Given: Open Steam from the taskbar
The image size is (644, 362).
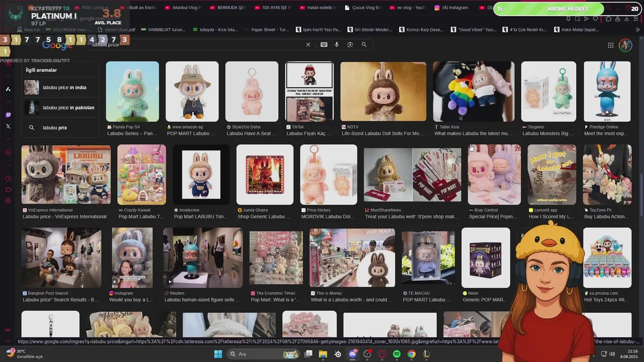Looking at the screenshot, I should pos(338,354).
